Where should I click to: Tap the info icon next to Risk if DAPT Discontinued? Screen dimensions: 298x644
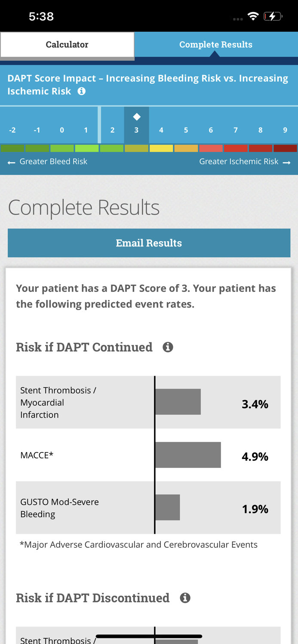185,597
